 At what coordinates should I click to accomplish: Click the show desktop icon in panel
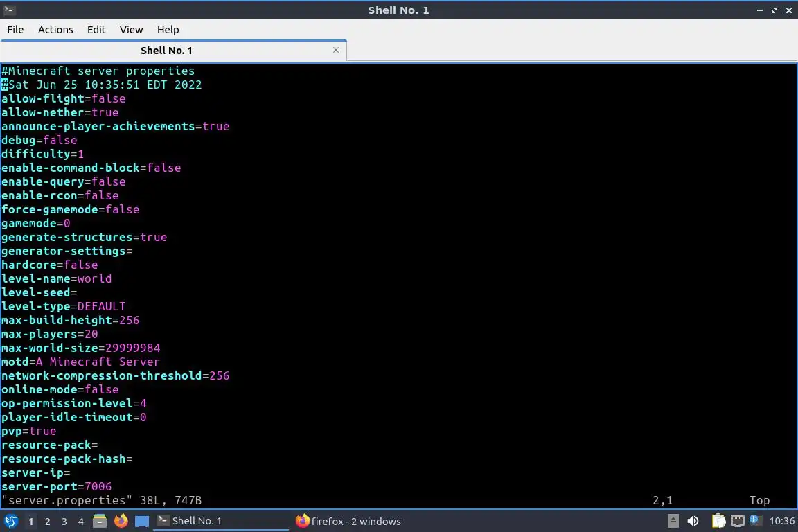(x=142, y=522)
